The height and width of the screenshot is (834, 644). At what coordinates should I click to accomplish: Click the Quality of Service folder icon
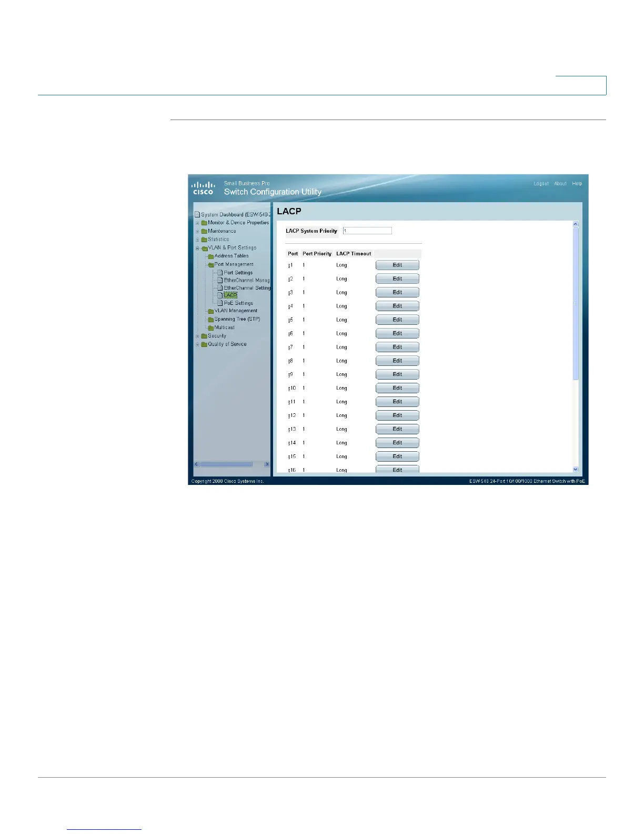[x=204, y=344]
